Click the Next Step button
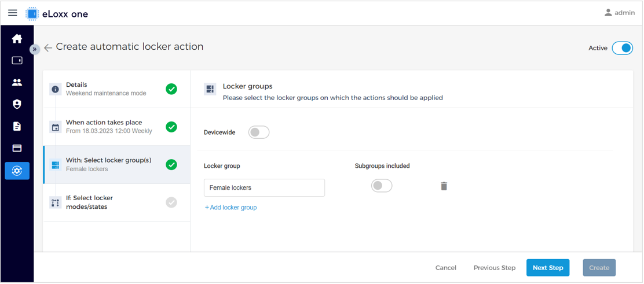 pyautogui.click(x=548, y=268)
